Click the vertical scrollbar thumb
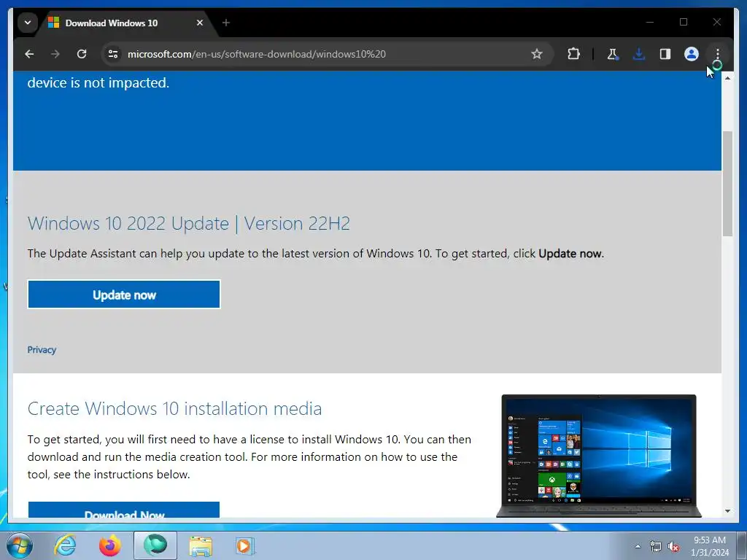 point(727,183)
